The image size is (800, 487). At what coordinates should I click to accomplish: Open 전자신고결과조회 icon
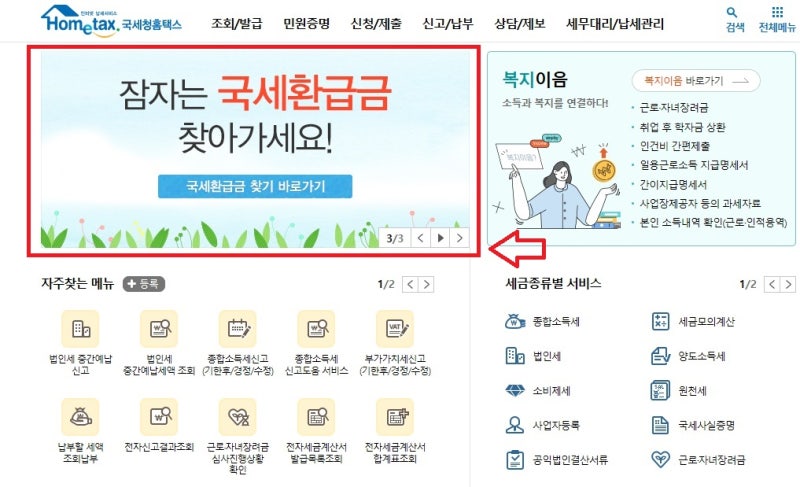159,417
